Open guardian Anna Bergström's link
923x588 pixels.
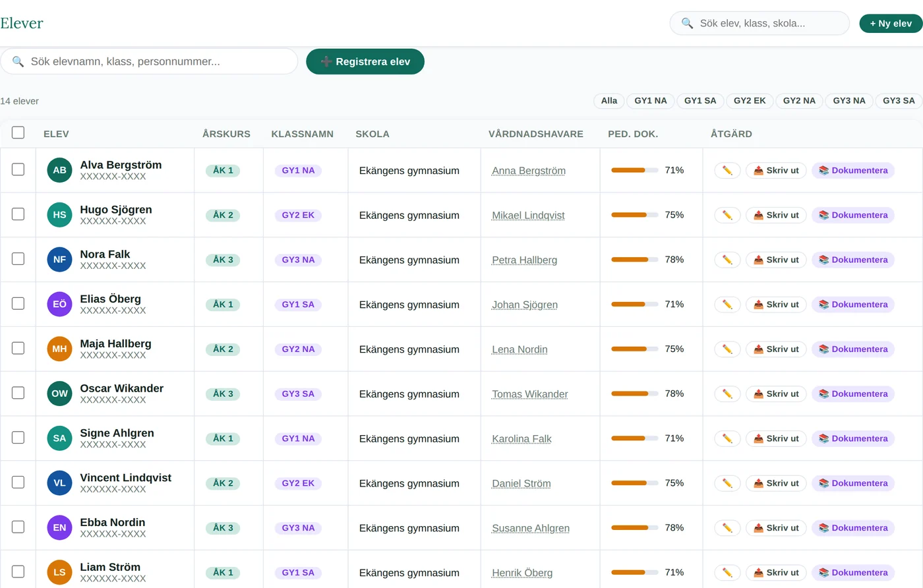pos(529,171)
